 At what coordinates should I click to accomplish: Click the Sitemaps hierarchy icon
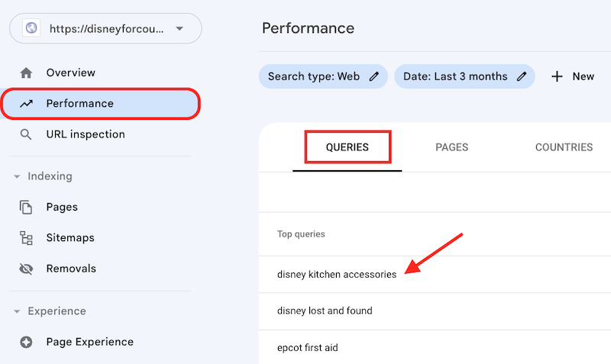27,238
